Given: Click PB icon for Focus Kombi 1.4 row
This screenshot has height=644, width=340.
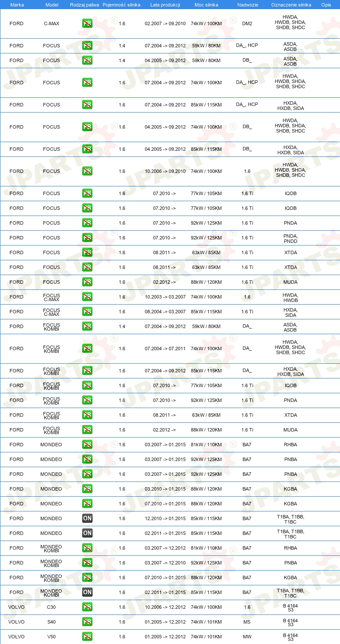Looking at the screenshot, I should pyautogui.click(x=87, y=326).
